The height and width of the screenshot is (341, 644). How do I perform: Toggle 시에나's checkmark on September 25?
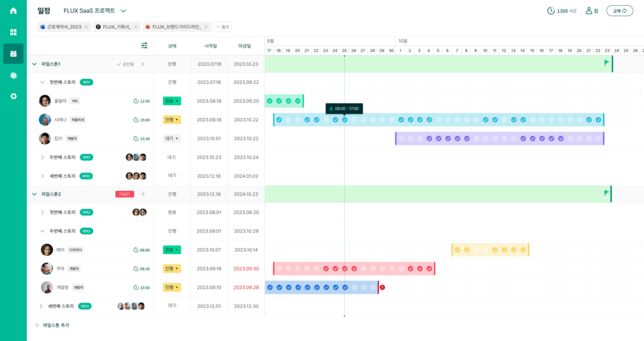coord(345,120)
